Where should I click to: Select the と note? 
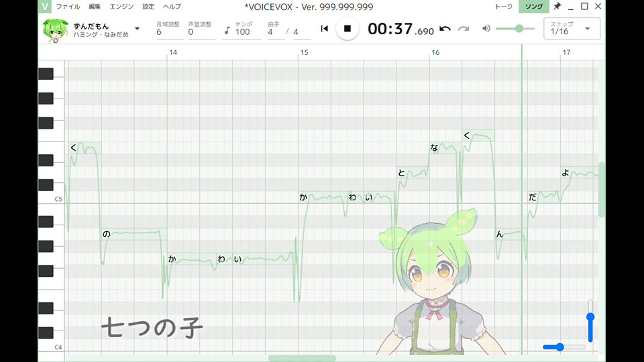[413, 172]
